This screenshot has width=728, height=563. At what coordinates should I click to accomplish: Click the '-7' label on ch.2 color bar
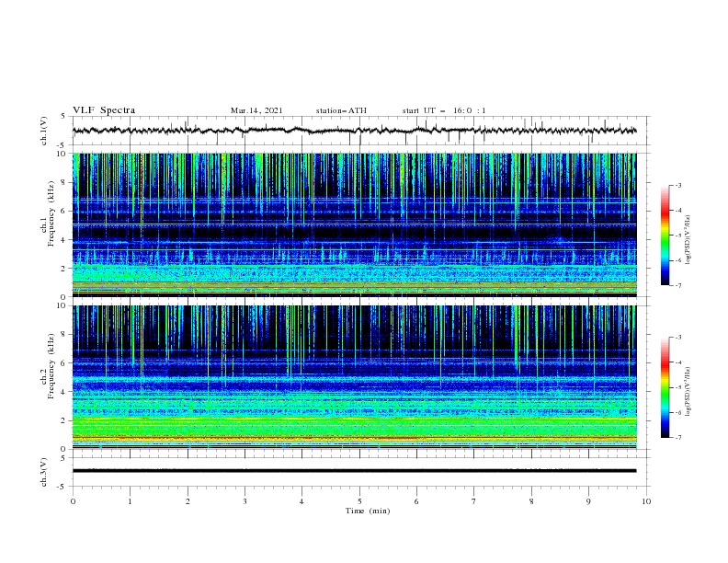[x=678, y=438]
